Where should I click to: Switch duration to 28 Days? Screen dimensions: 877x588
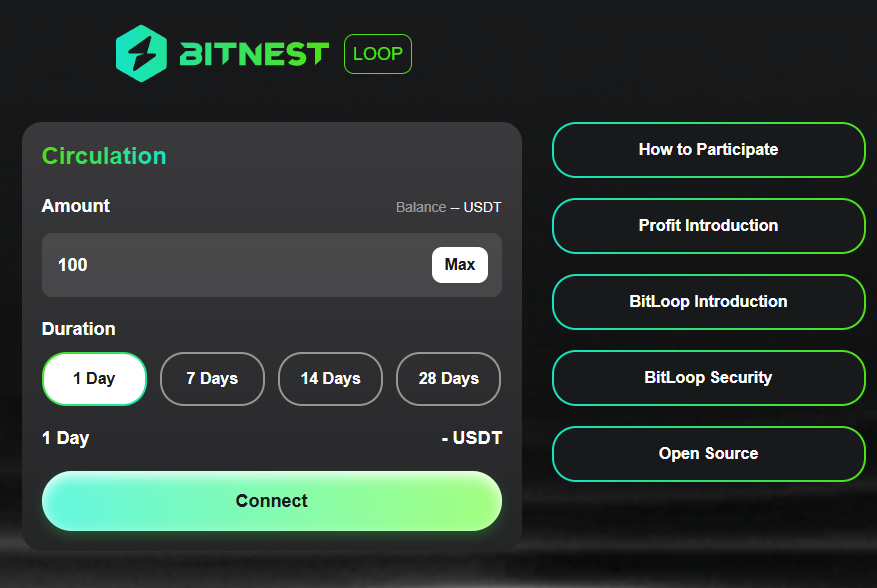tap(448, 379)
